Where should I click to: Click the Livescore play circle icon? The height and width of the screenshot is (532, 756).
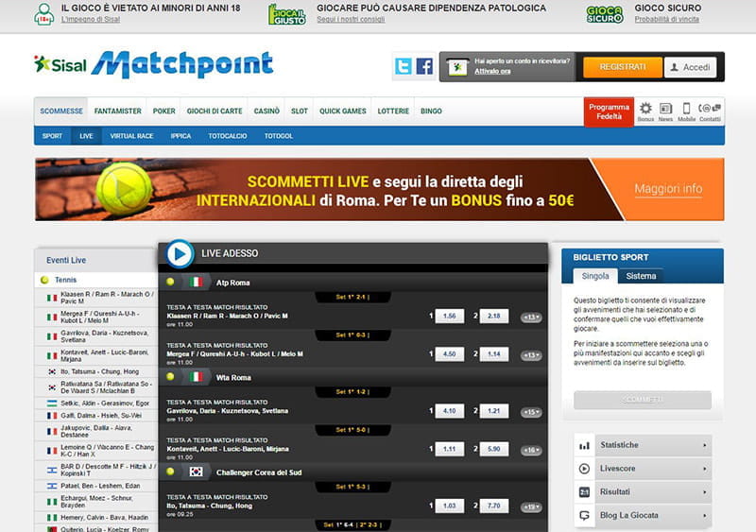click(584, 469)
